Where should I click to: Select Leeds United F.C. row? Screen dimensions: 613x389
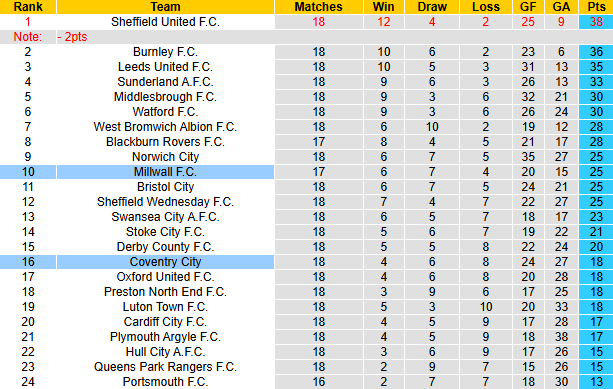[306, 67]
